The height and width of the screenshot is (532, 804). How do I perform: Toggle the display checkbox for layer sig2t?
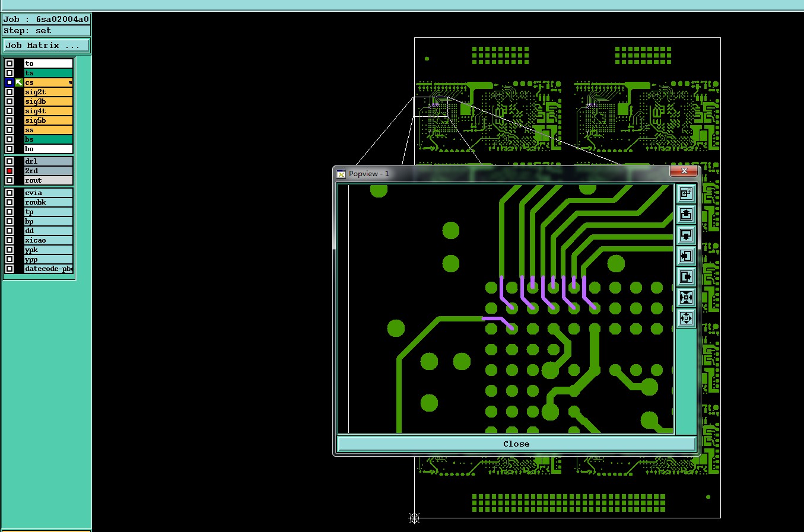point(9,92)
